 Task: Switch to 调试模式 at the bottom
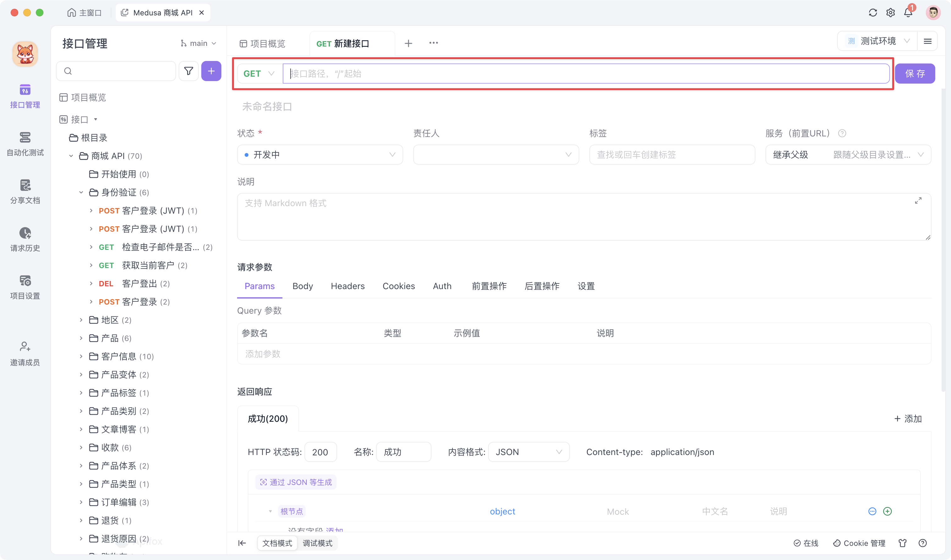(x=318, y=543)
